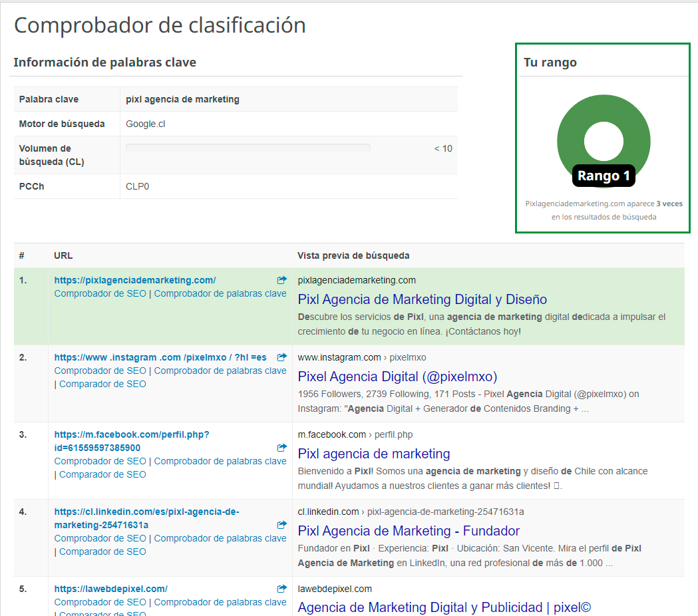698x616 pixels.
Task: Click Comprobador de SEO in LinkedIn row
Action: coord(100,539)
